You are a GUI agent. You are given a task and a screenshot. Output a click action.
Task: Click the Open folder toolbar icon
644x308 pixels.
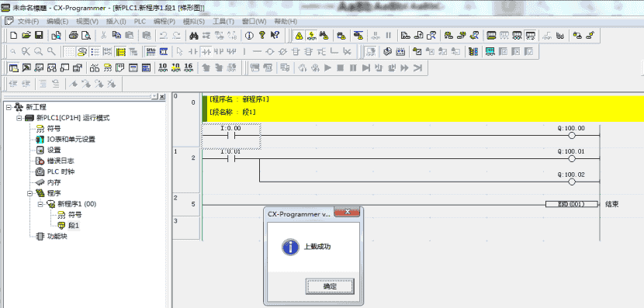pos(26,36)
